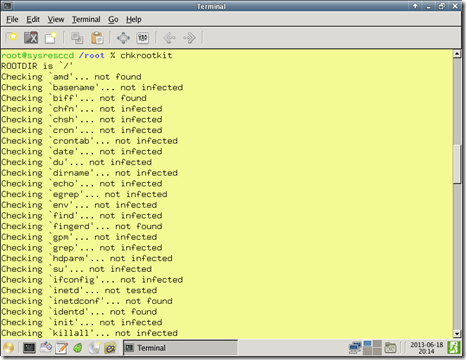This screenshot has height=360, width=466.
Task: Click the Checking `crontab' line
Action: (x=89, y=141)
